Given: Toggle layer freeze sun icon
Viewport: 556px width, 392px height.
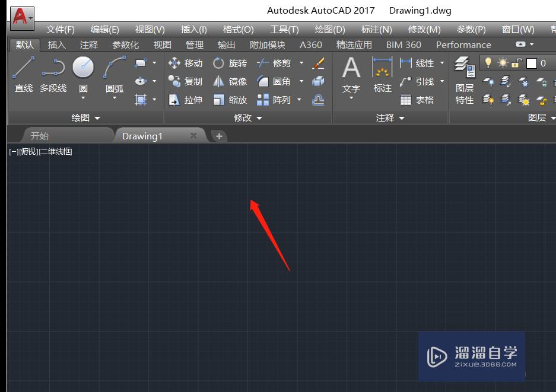Looking at the screenshot, I should (x=502, y=63).
